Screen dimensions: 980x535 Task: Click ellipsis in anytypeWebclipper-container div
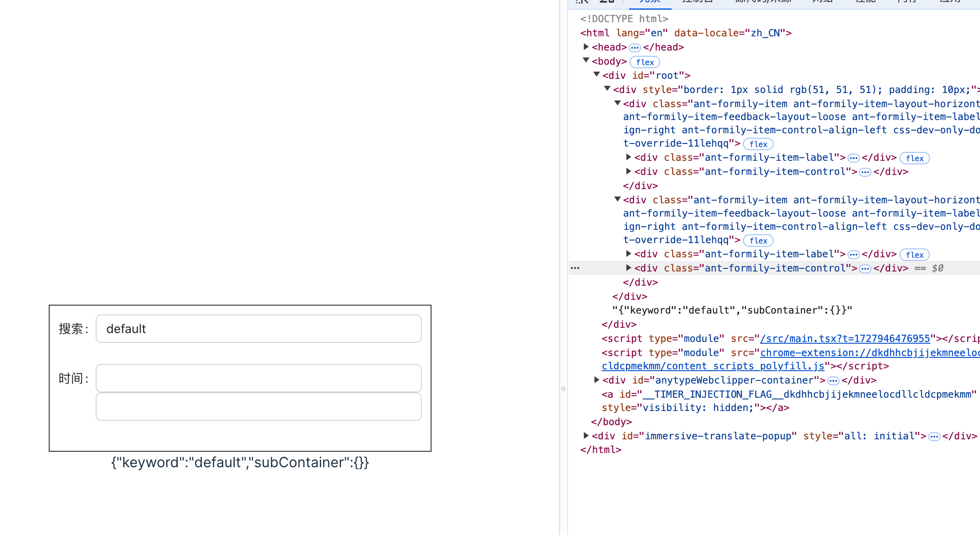[x=833, y=381]
